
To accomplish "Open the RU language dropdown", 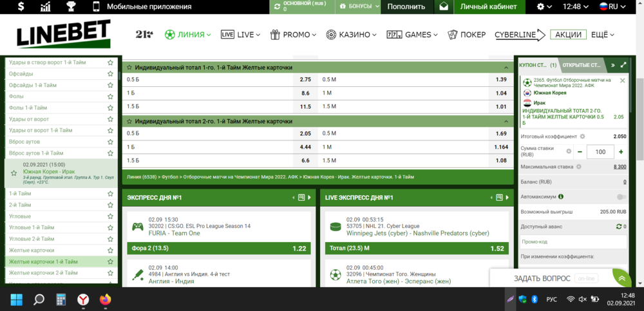I will point(614,6).
